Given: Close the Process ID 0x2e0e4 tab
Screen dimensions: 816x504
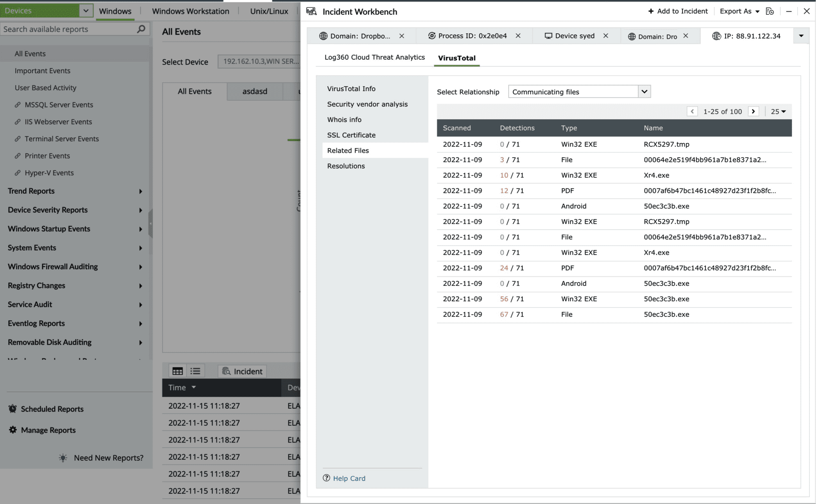Looking at the screenshot, I should (x=518, y=36).
